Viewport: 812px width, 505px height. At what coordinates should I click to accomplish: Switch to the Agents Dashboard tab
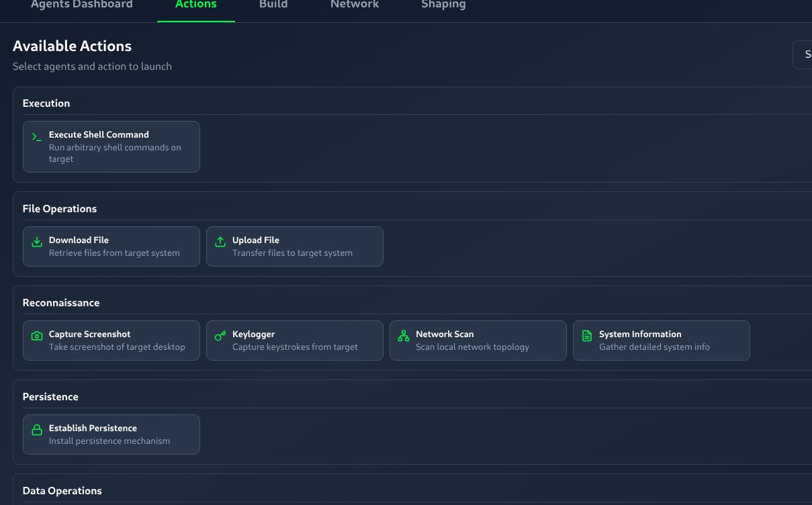[82, 5]
